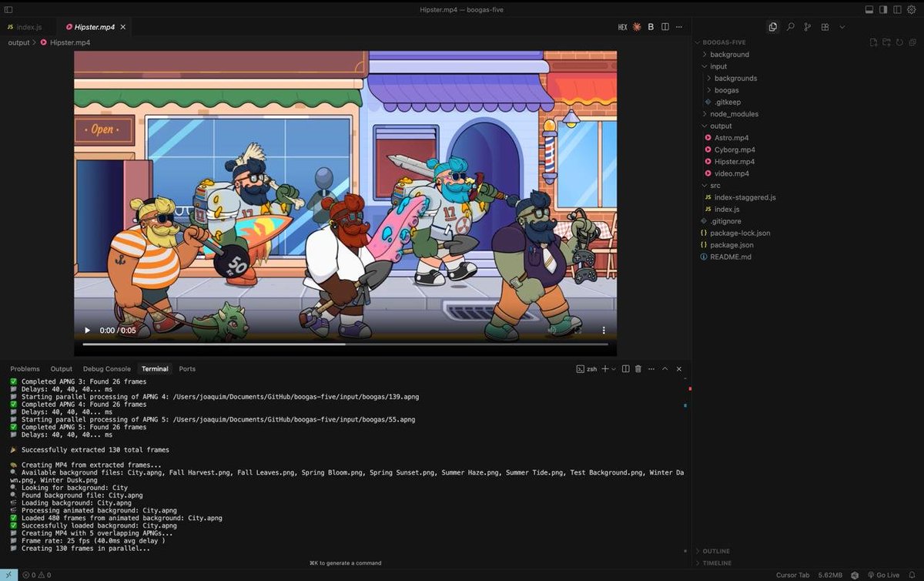Click the Source Control icon in the sidebar
The height and width of the screenshot is (581, 924).
pyautogui.click(x=807, y=26)
